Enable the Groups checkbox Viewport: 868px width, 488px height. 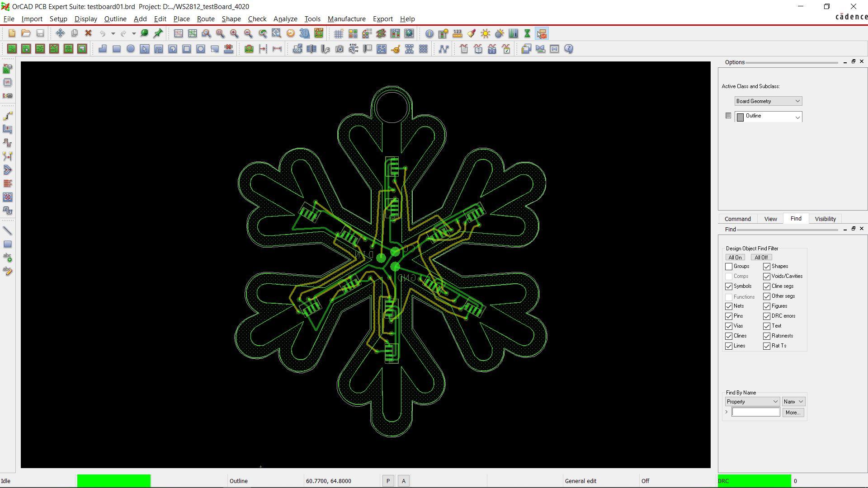pyautogui.click(x=729, y=267)
